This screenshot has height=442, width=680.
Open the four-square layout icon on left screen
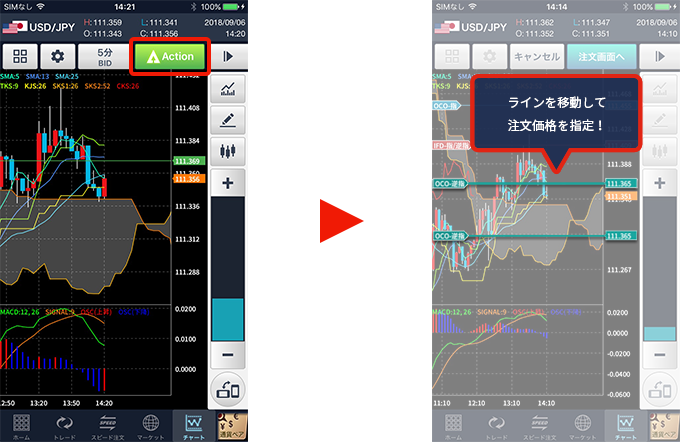click(x=19, y=57)
